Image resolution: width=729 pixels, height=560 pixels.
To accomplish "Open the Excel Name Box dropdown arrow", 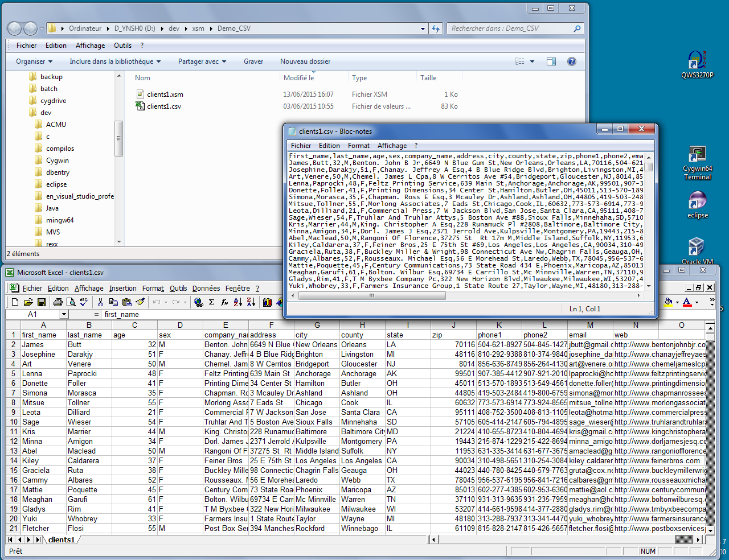I will [63, 315].
